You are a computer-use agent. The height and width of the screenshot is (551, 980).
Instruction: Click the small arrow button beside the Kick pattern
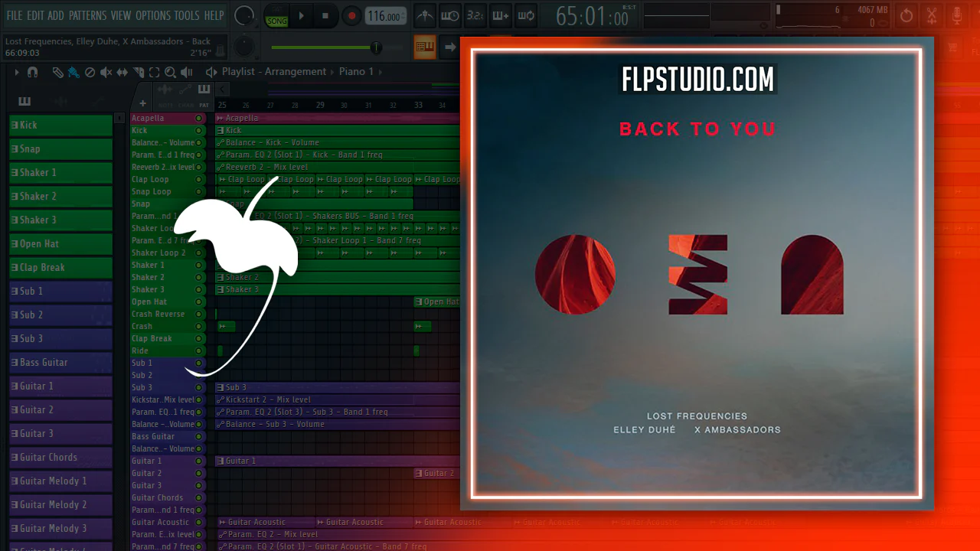click(x=119, y=119)
